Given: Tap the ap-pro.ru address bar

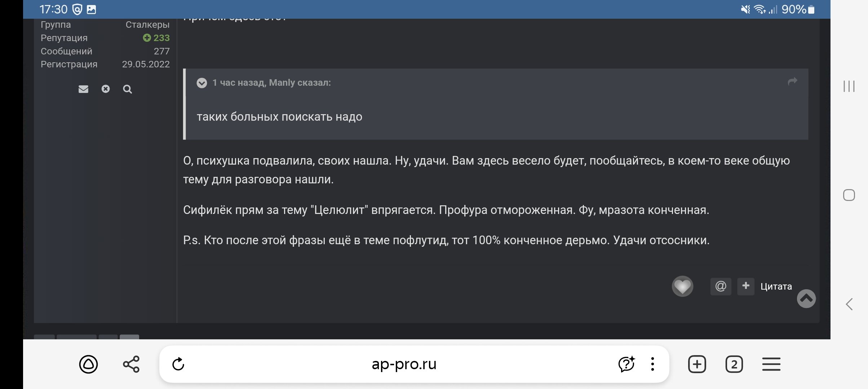Looking at the screenshot, I should click(404, 364).
